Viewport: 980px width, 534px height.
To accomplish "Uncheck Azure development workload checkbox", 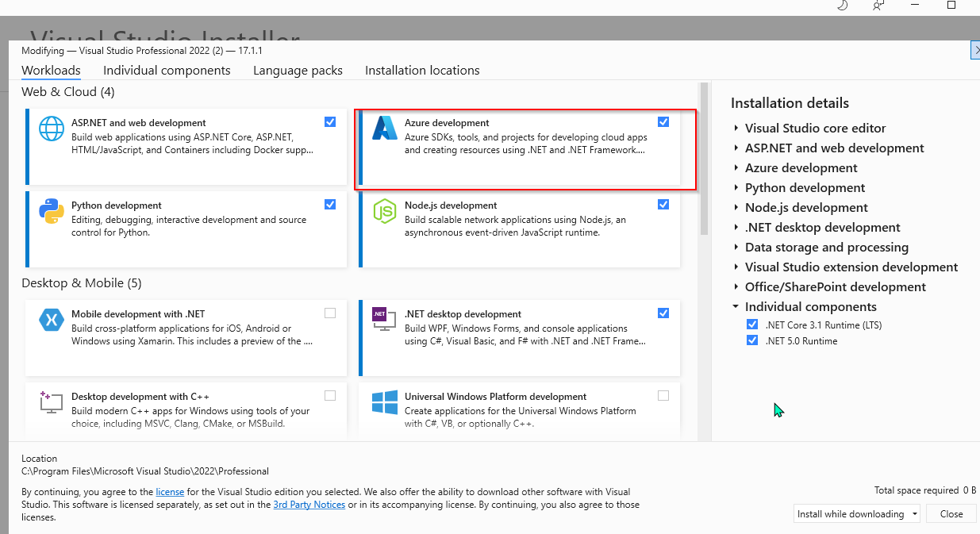I will click(663, 122).
